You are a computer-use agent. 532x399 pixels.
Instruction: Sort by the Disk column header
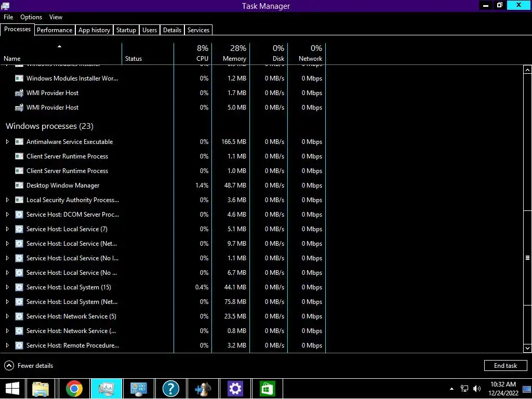click(x=269, y=54)
